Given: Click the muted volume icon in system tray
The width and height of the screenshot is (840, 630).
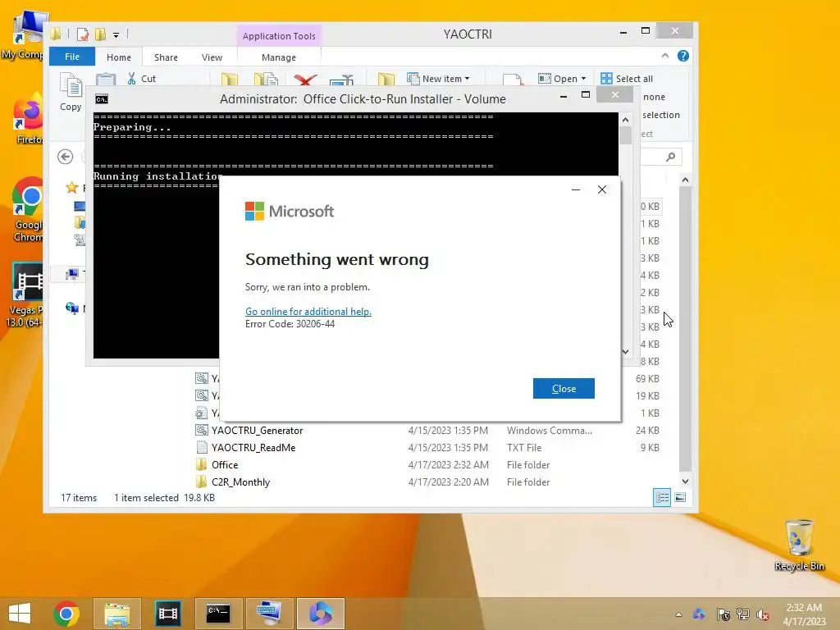Looking at the screenshot, I should [763, 614].
